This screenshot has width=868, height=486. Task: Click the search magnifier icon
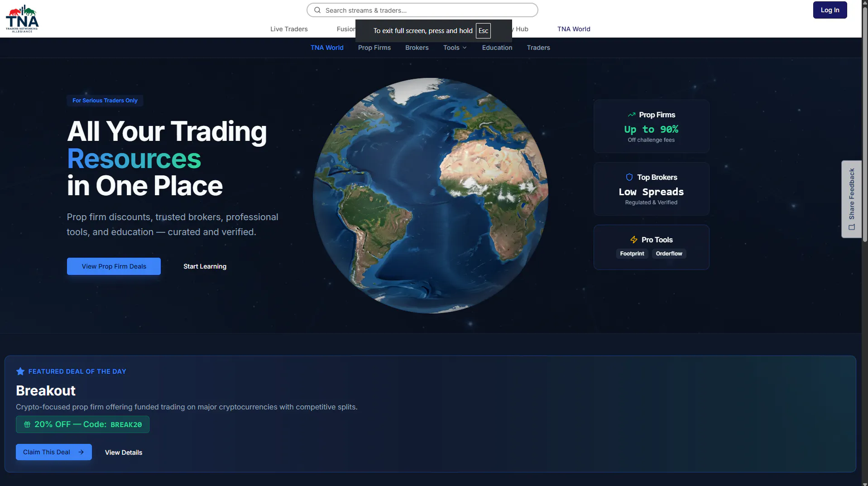[317, 10]
